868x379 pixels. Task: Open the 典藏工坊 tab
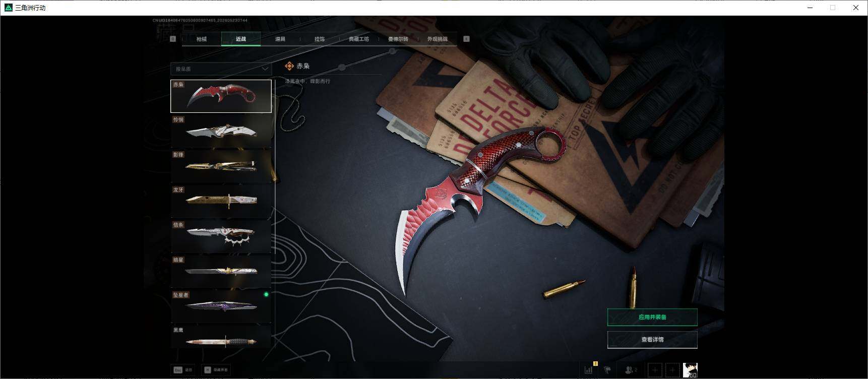pos(359,39)
